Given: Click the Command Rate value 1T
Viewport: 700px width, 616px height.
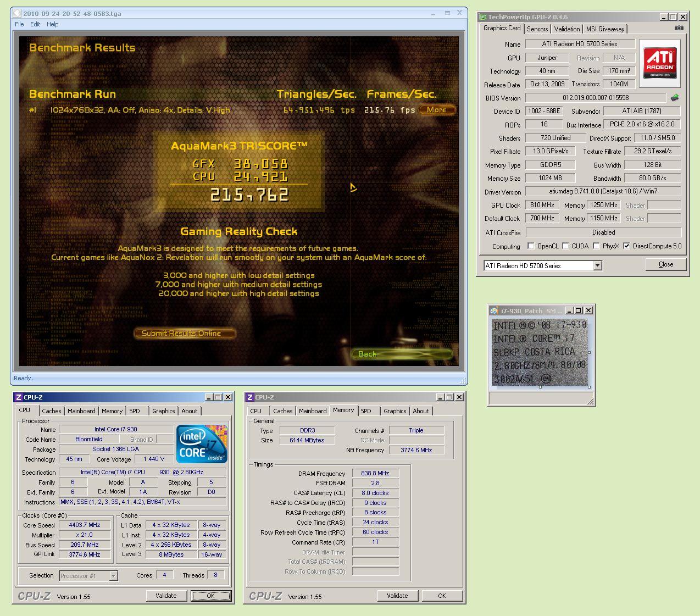Looking at the screenshot, I should pos(375,542).
